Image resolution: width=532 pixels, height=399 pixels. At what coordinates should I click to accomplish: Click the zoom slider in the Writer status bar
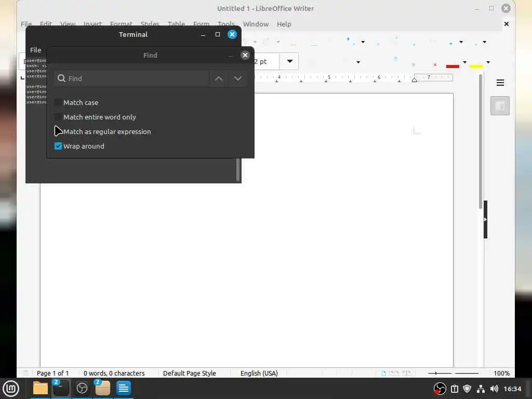pyautogui.click(x=453, y=373)
